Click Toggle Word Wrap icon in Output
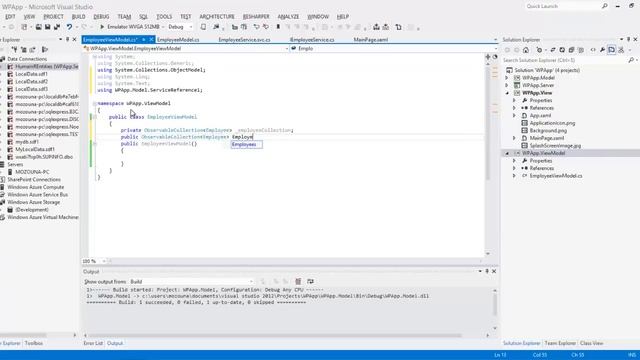The height and width of the screenshot is (360, 640). click(310, 281)
